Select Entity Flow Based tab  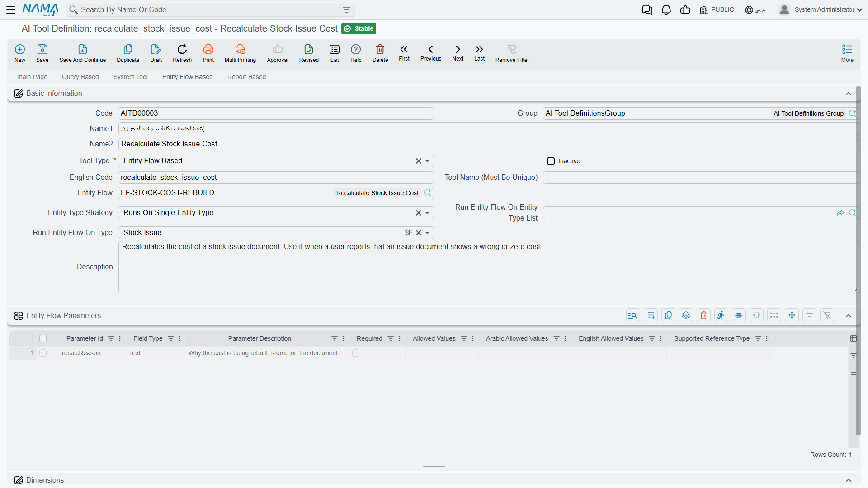pos(187,77)
